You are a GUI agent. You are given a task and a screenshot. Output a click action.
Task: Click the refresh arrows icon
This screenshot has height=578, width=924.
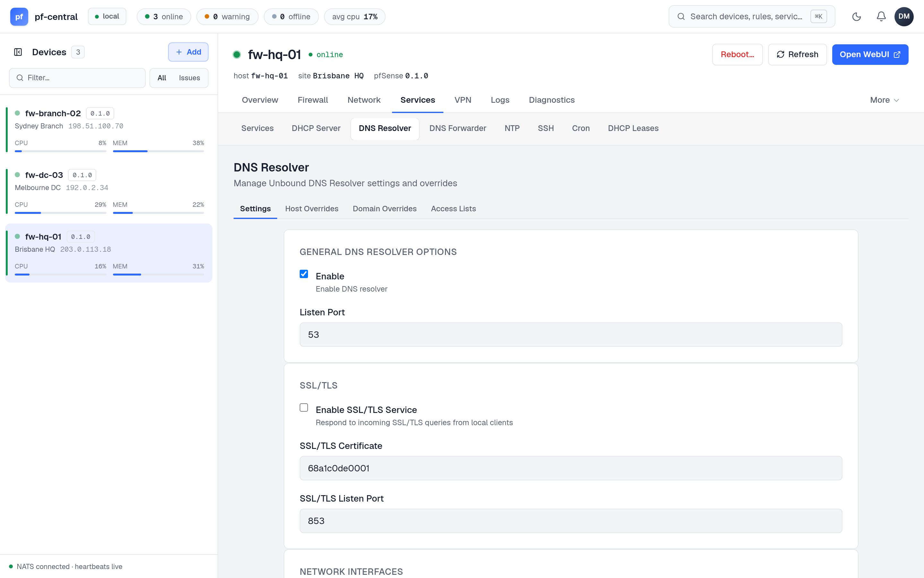[x=781, y=55]
